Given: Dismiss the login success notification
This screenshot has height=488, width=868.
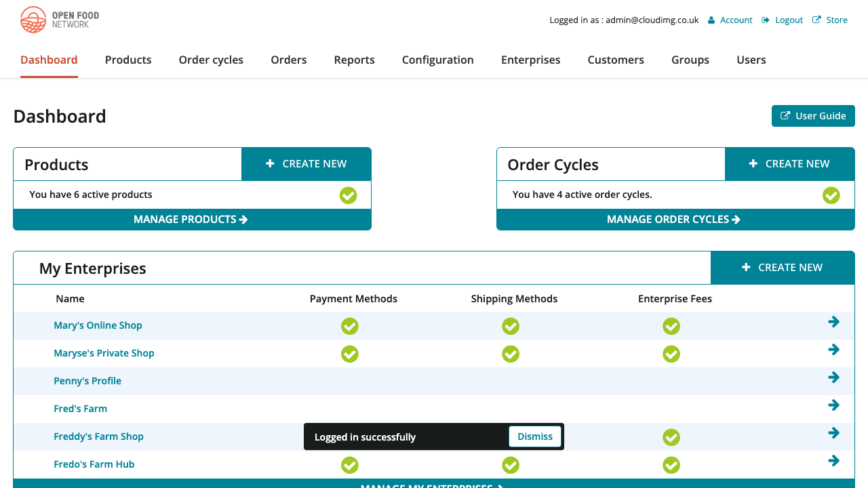Looking at the screenshot, I should click(535, 436).
